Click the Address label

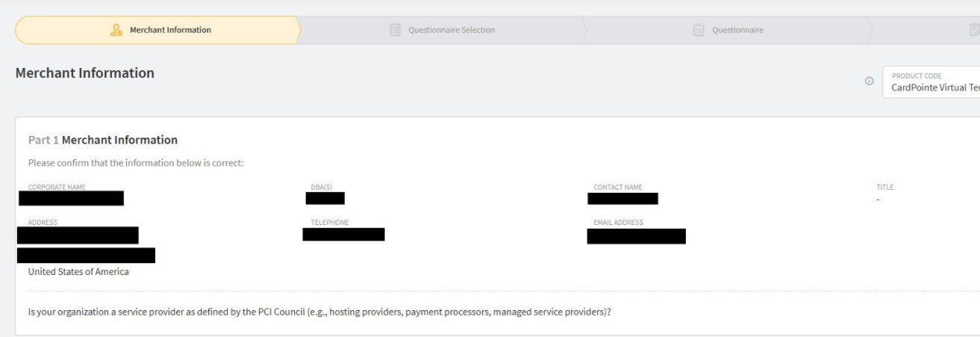43,223
